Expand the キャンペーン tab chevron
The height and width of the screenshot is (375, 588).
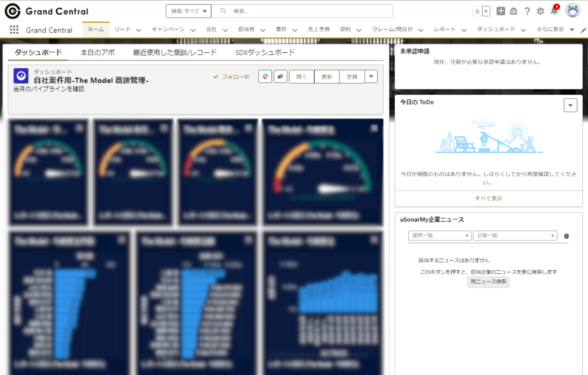(x=193, y=30)
